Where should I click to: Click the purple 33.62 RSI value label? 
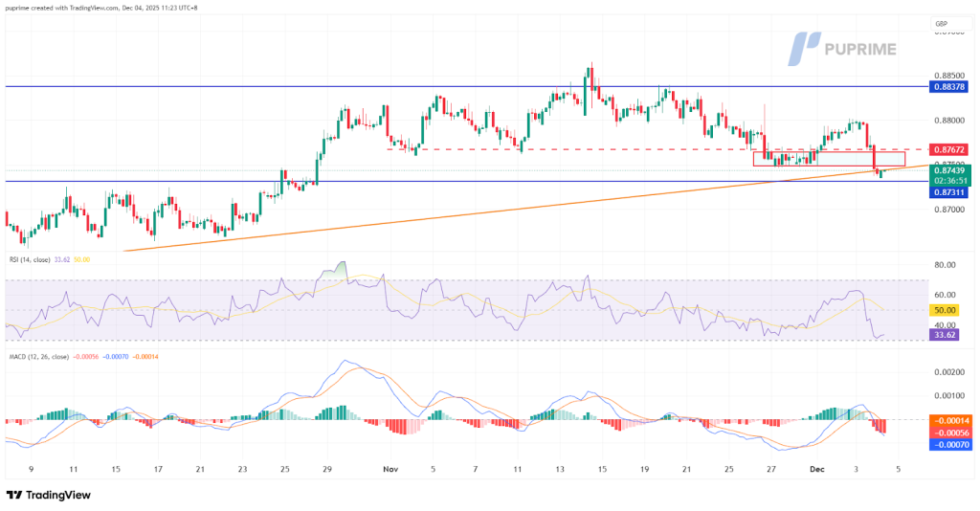946,335
